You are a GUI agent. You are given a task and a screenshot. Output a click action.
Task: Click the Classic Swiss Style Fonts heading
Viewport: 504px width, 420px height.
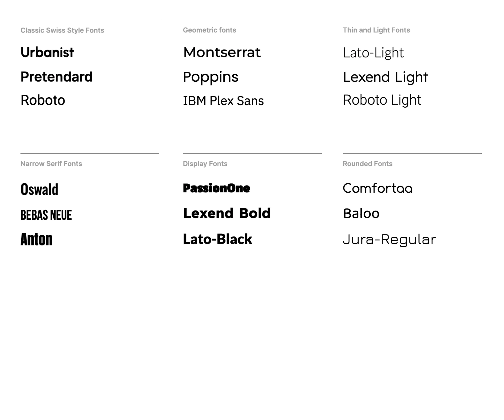click(62, 30)
